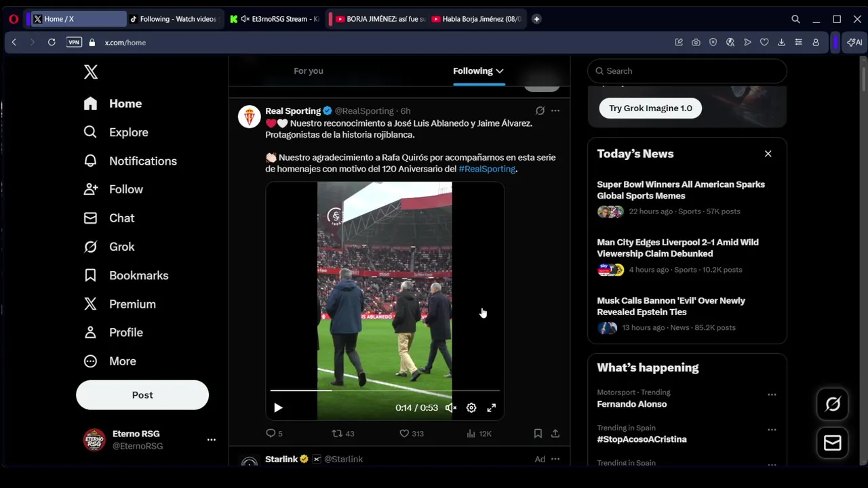Screen dimensions: 868x488
Task: Expand the video to fullscreen
Action: [492, 407]
